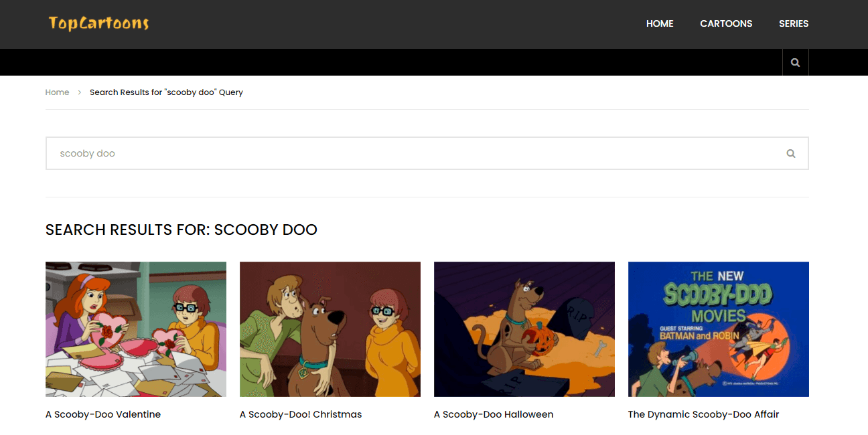Click The Dynamic Scooby-Doo Affair title link
The width and height of the screenshot is (868, 435).
click(x=703, y=414)
